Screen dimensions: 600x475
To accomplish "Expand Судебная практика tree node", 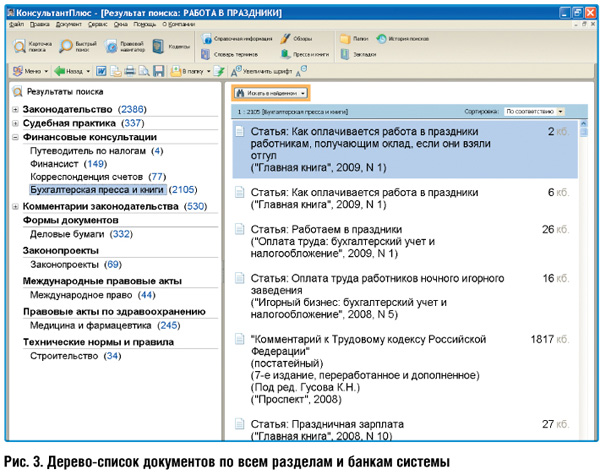I will point(15,123).
